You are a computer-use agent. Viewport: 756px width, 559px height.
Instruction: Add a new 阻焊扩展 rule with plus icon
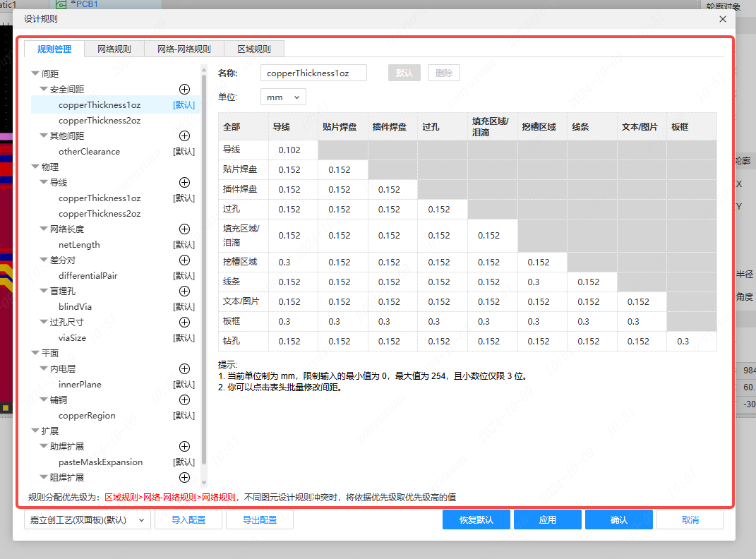(184, 478)
